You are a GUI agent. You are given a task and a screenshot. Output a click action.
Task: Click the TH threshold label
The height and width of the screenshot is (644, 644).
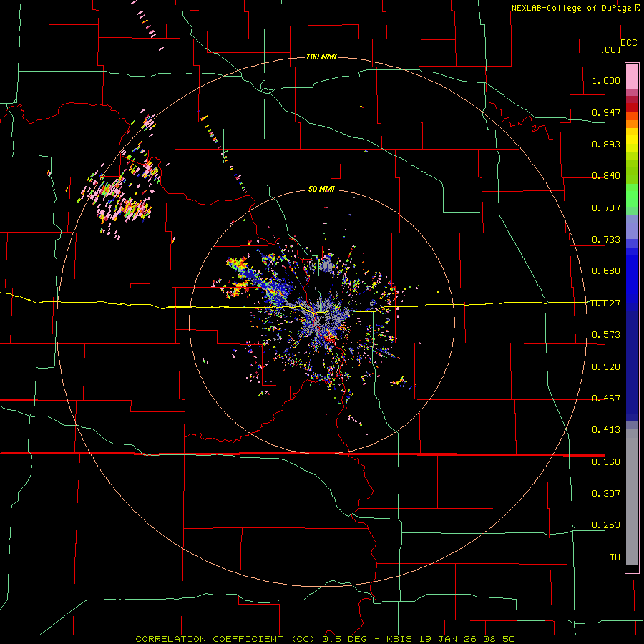click(615, 557)
